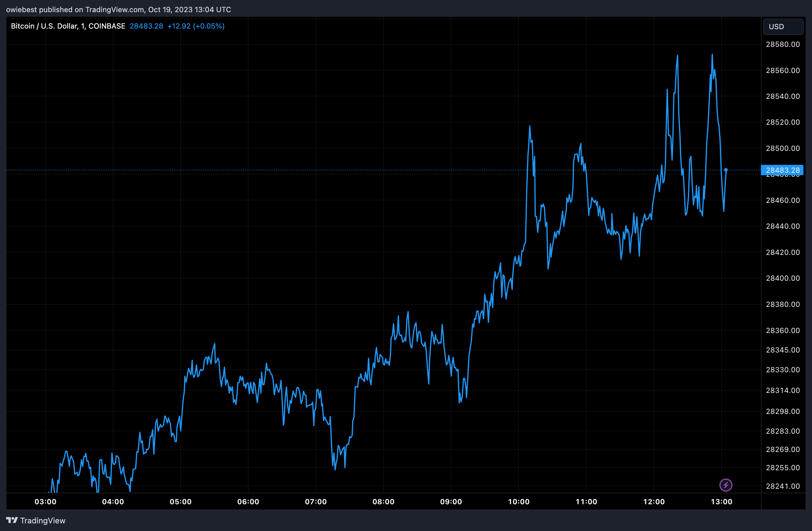
Task: Click the 28298.00 price axis label
Action: 783,411
